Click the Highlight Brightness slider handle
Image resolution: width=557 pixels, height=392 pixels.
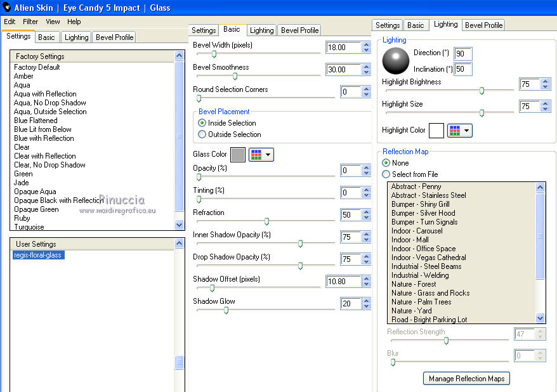tap(482, 91)
